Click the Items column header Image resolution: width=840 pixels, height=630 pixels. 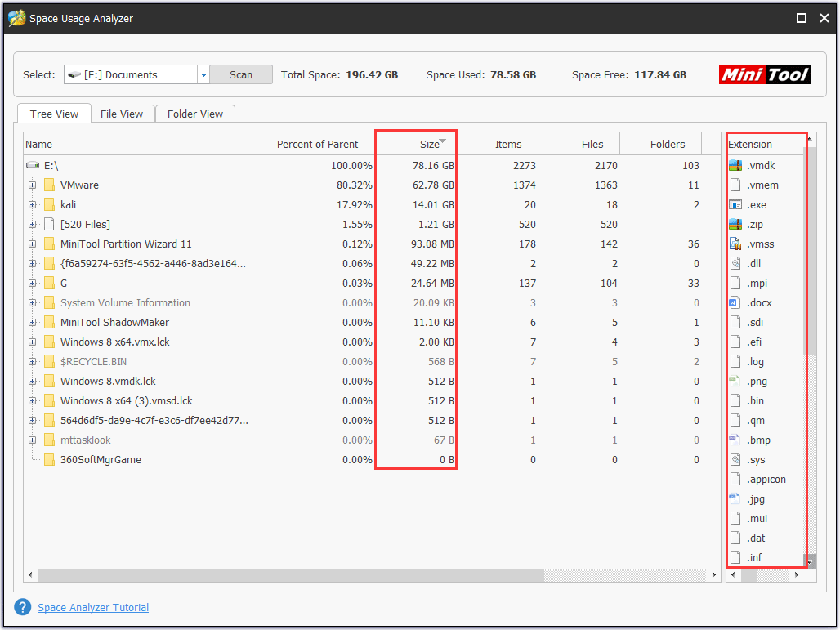(497, 144)
